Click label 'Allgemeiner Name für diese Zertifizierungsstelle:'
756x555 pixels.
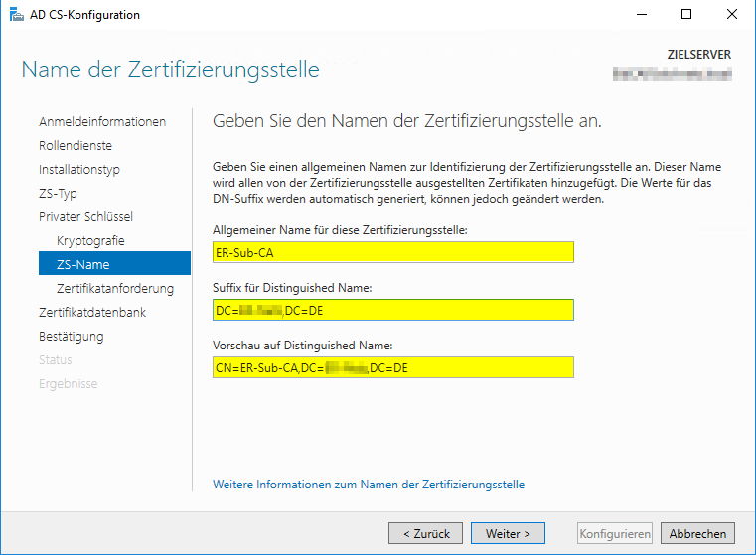click(x=340, y=230)
